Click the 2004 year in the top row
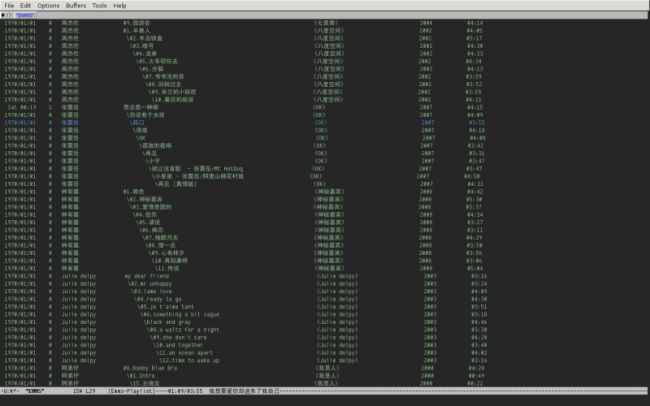This screenshot has width=650, height=406. pyautogui.click(x=426, y=23)
